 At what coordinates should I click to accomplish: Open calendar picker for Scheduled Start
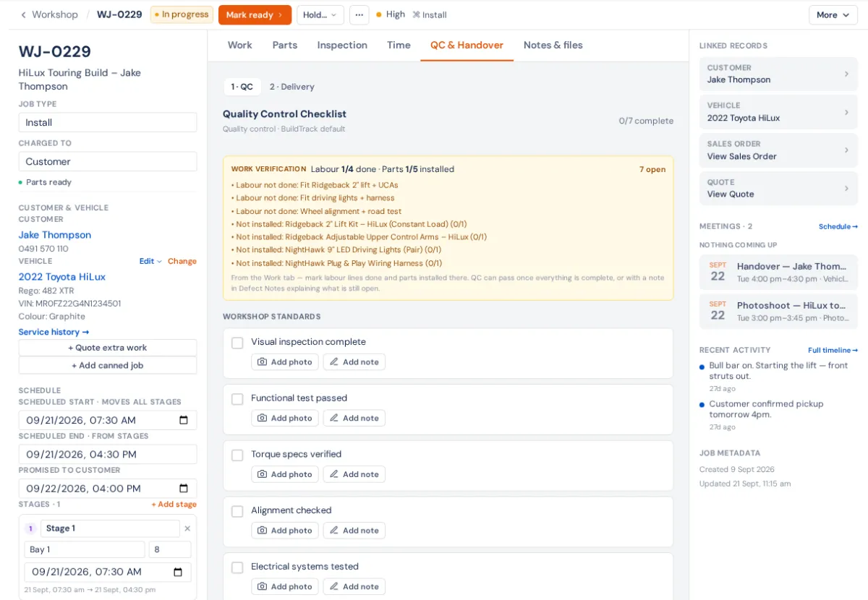coord(184,420)
